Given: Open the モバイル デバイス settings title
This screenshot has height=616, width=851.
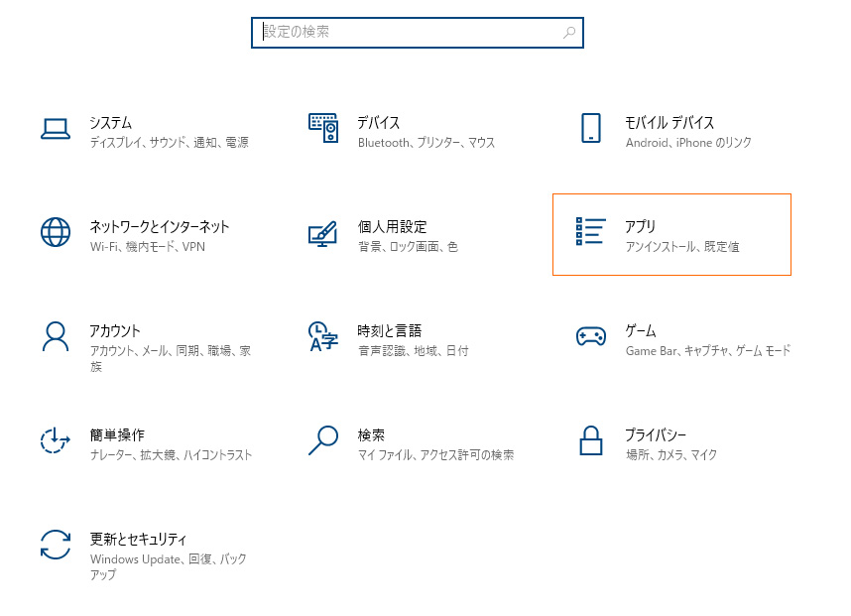Looking at the screenshot, I should pos(669,123).
